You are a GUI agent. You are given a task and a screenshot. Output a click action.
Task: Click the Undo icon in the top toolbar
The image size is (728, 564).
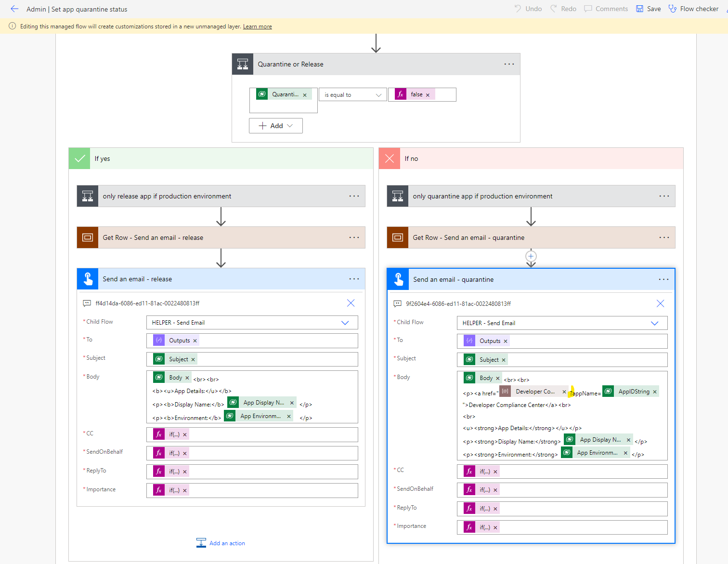[527, 8]
